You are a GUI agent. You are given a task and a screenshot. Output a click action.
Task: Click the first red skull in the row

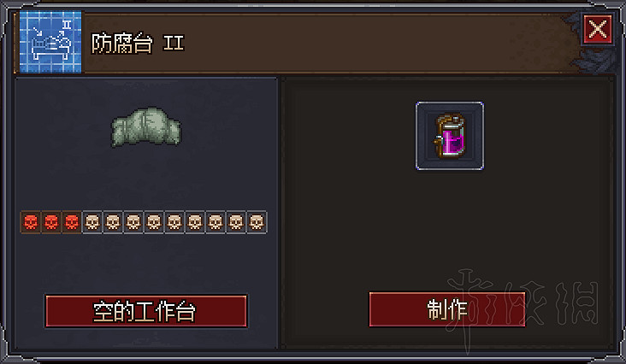[31, 222]
